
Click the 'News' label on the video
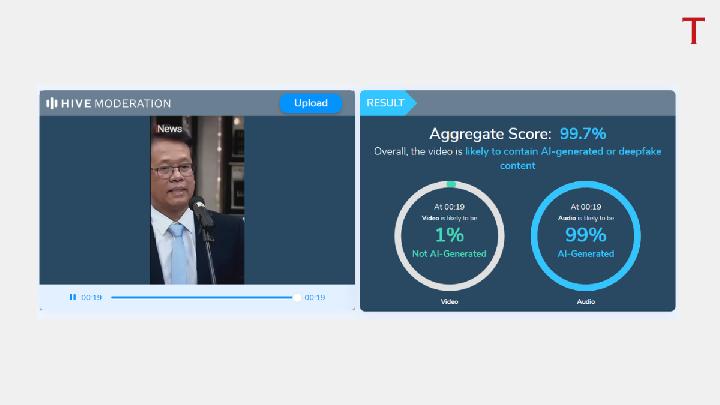170,128
